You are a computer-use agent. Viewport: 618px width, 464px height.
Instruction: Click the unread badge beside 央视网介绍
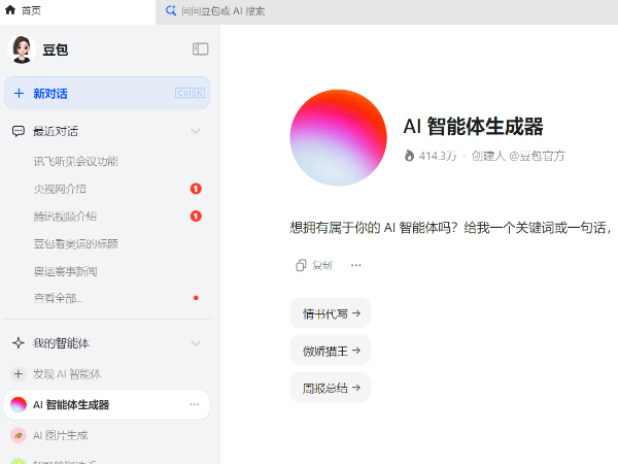pyautogui.click(x=196, y=189)
